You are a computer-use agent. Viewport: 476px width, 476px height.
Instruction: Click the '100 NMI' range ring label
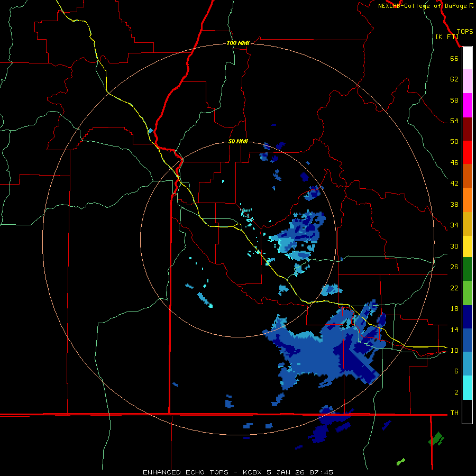pyautogui.click(x=238, y=43)
